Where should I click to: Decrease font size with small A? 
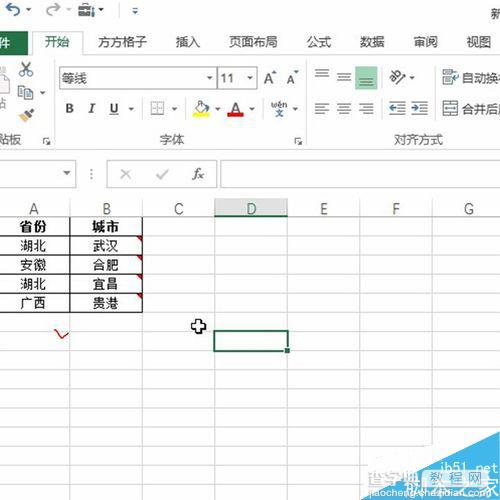pyautogui.click(x=292, y=78)
